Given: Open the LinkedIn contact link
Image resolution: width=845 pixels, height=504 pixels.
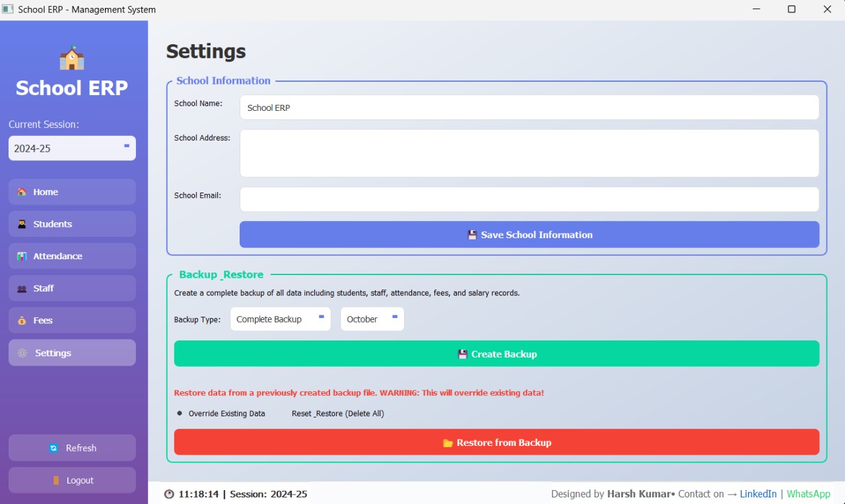Looking at the screenshot, I should coord(758,494).
